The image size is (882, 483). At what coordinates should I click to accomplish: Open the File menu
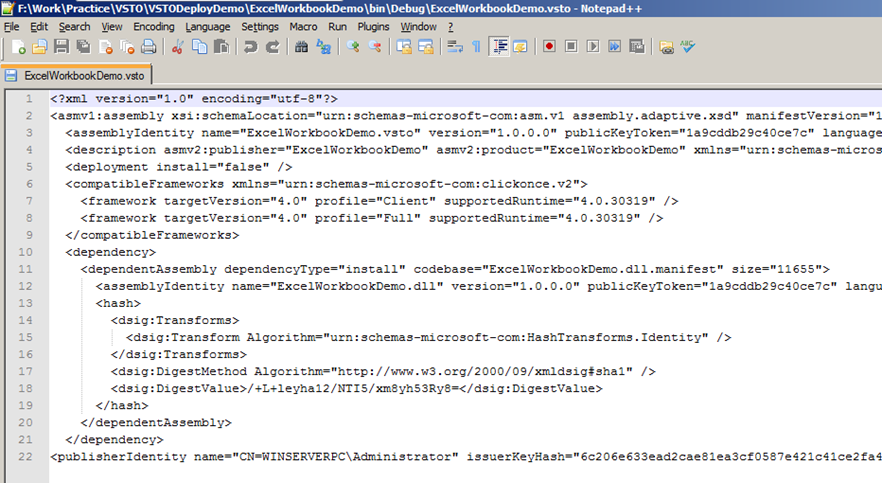click(11, 26)
